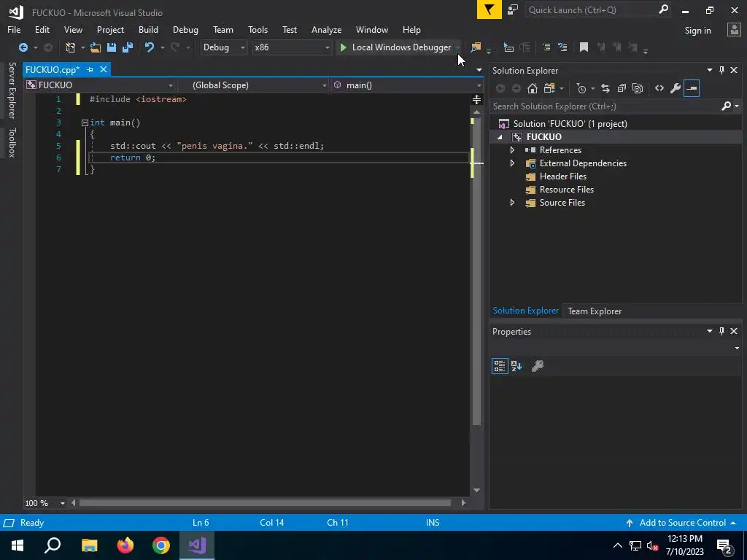Click the account avatar icon next to Sign in
Image resolution: width=747 pixels, height=560 pixels.
734,29
